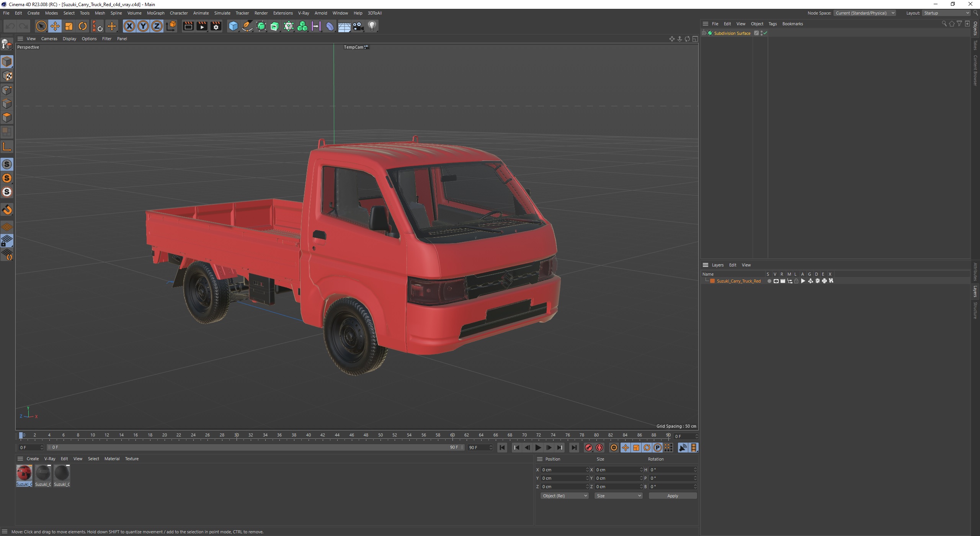Click the layer color swatch of Suzuki_Carry_Truck_Red
Screen dimensions: 980x536
tap(712, 281)
